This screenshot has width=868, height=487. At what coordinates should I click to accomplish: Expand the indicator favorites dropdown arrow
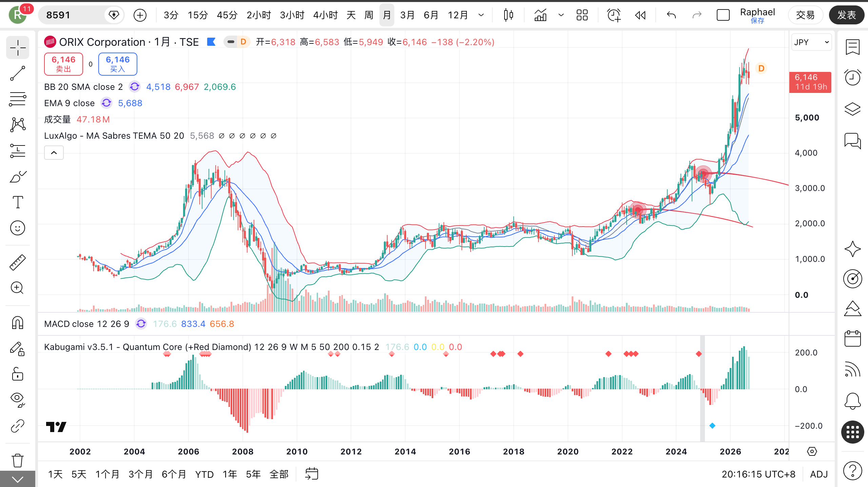[x=561, y=15]
